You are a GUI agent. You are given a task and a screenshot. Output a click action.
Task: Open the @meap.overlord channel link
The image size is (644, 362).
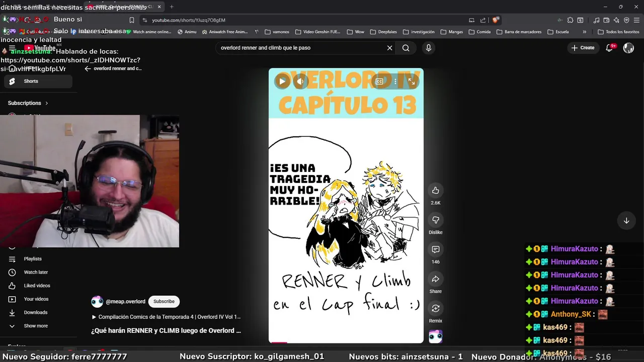(125, 302)
